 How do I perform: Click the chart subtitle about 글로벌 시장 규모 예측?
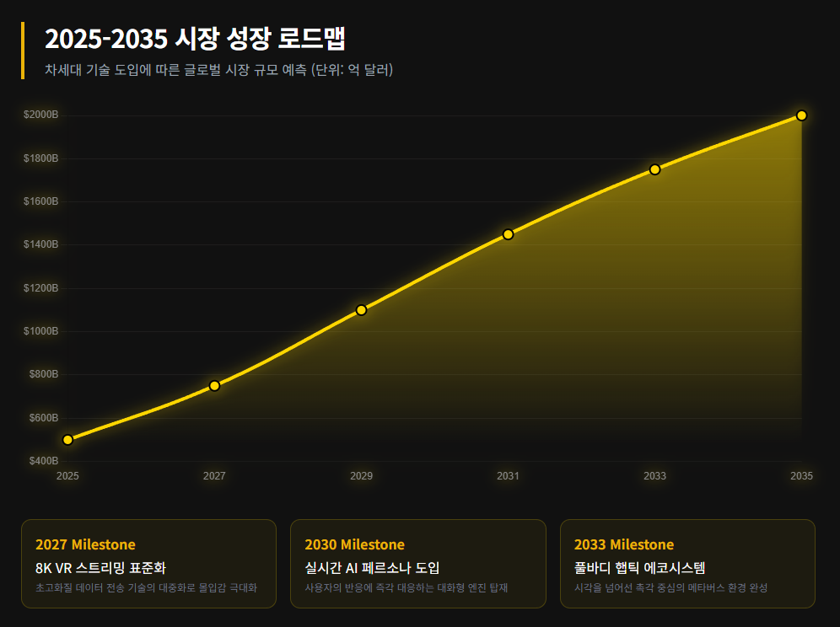click(x=218, y=70)
